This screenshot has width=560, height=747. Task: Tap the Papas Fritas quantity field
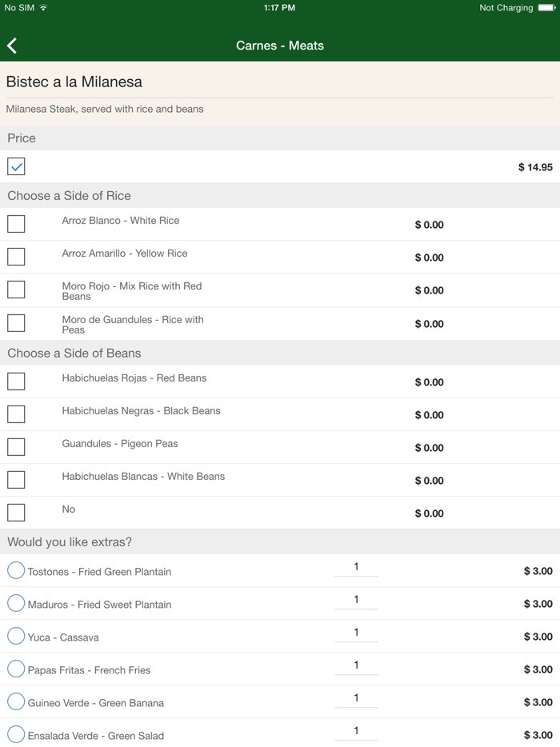[x=356, y=665]
